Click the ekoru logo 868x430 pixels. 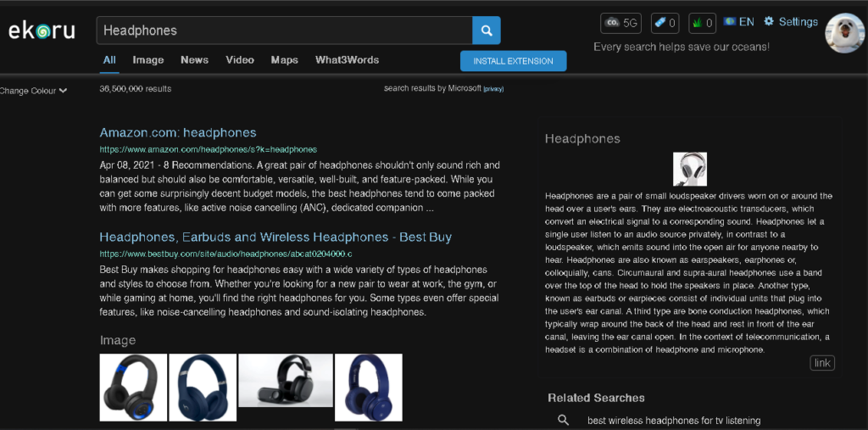pos(42,31)
